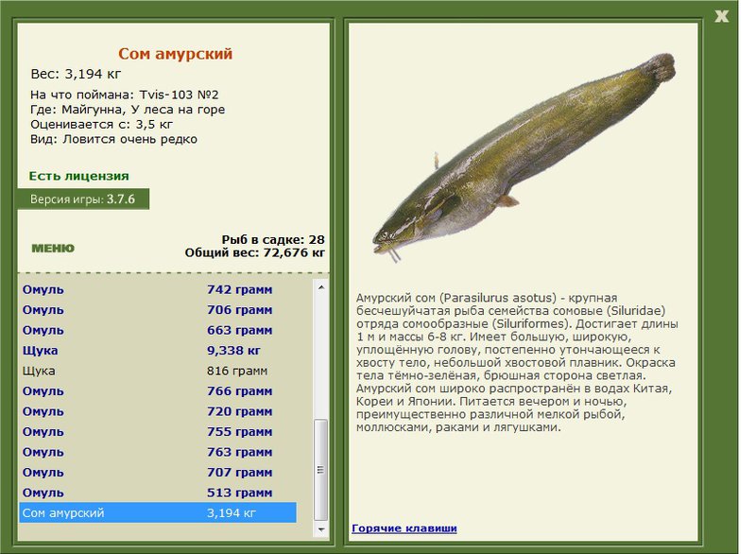Select the Омуль 707 грамм row

click(158, 472)
